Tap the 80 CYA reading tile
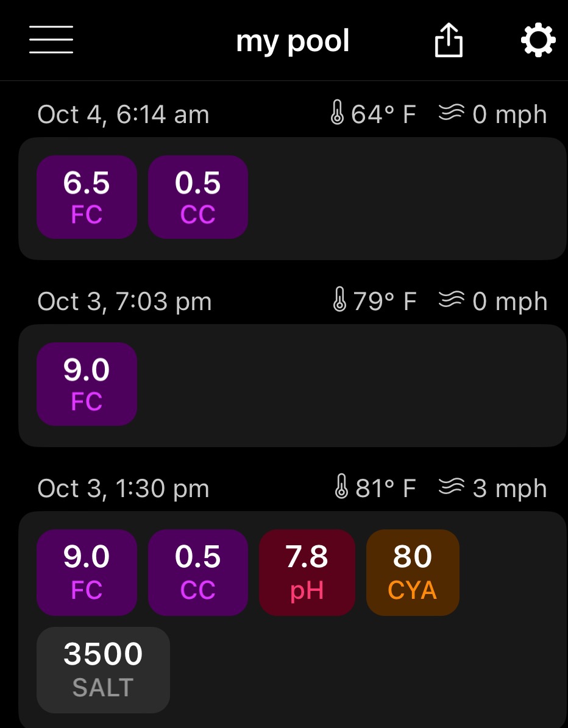The width and height of the screenshot is (568, 728). pyautogui.click(x=413, y=573)
